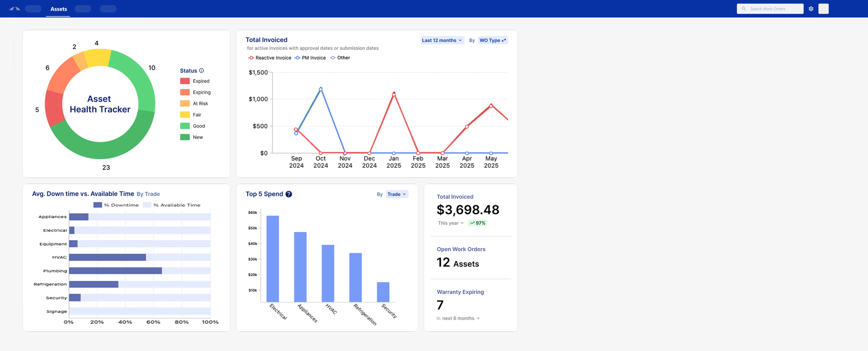
Task: Toggle Other series in legend
Action: click(340, 58)
